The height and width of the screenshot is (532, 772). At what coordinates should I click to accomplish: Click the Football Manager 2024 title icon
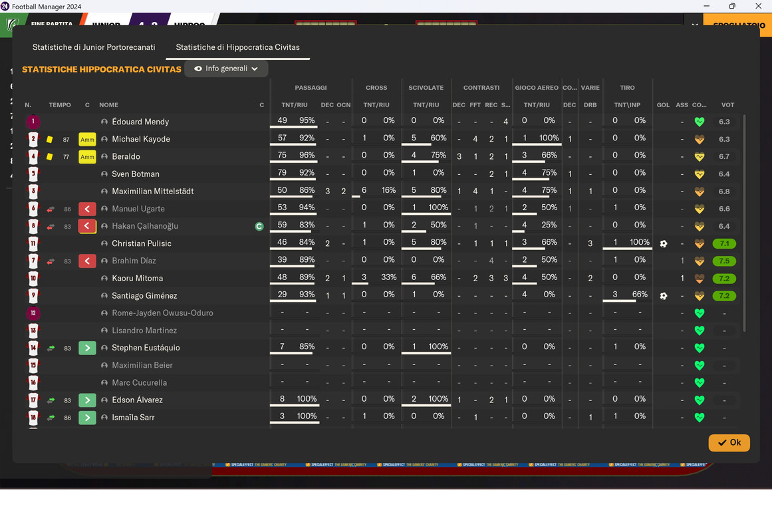[5, 6]
